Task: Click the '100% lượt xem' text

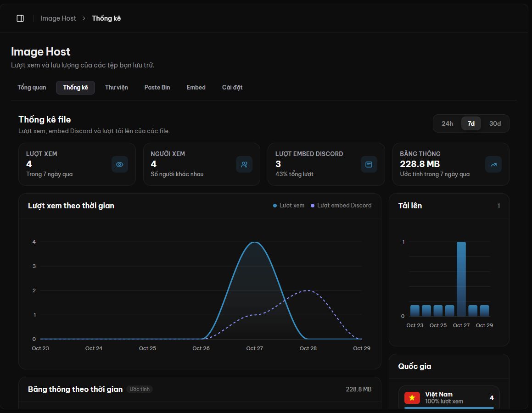Action: click(444, 402)
